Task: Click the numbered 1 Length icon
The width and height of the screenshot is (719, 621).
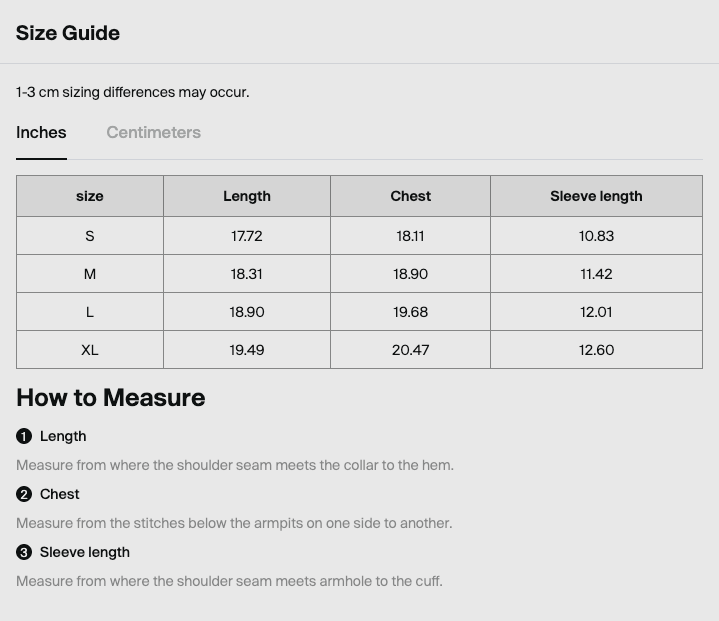Action: pos(24,436)
